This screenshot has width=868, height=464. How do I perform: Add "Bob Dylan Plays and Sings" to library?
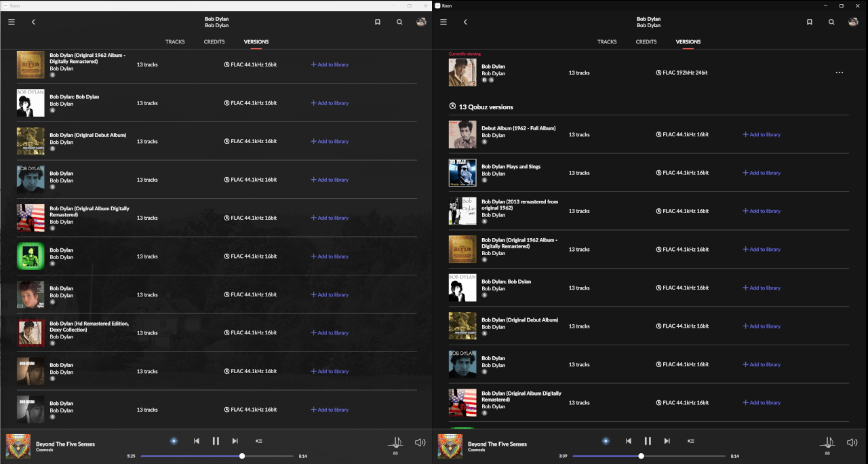pos(762,173)
